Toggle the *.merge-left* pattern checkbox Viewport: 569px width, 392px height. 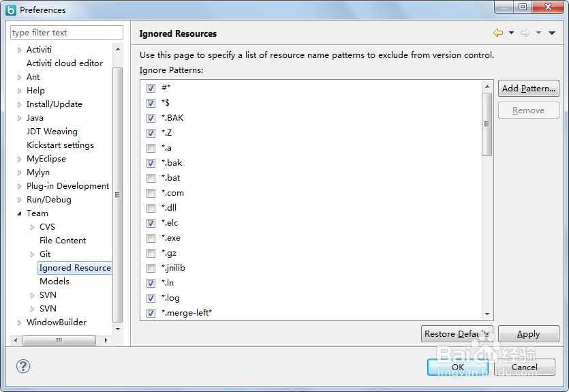point(151,313)
